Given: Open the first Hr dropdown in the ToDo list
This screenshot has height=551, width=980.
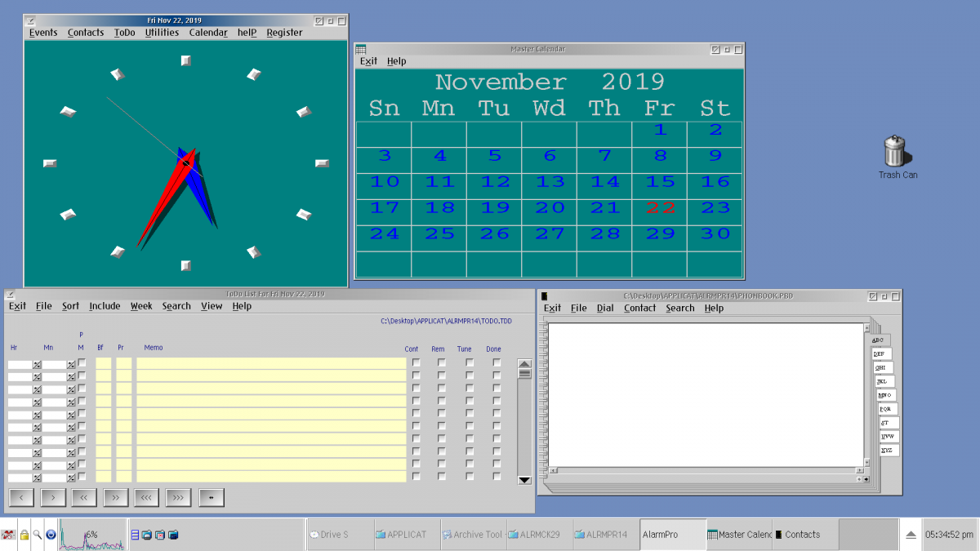Looking at the screenshot, I should coord(36,365).
